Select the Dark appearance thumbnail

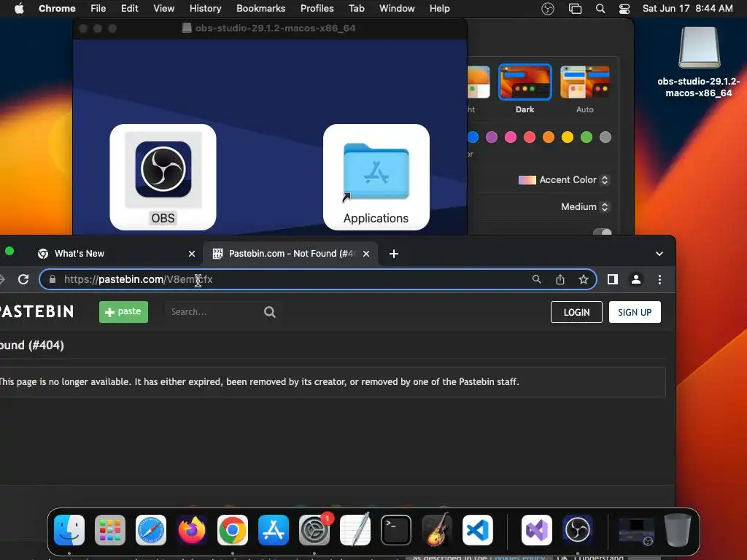pos(525,82)
